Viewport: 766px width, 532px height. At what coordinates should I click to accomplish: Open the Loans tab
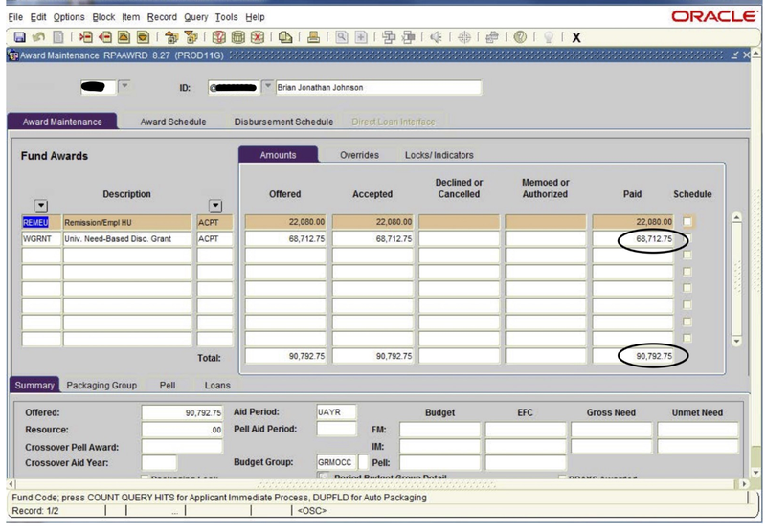click(x=217, y=385)
